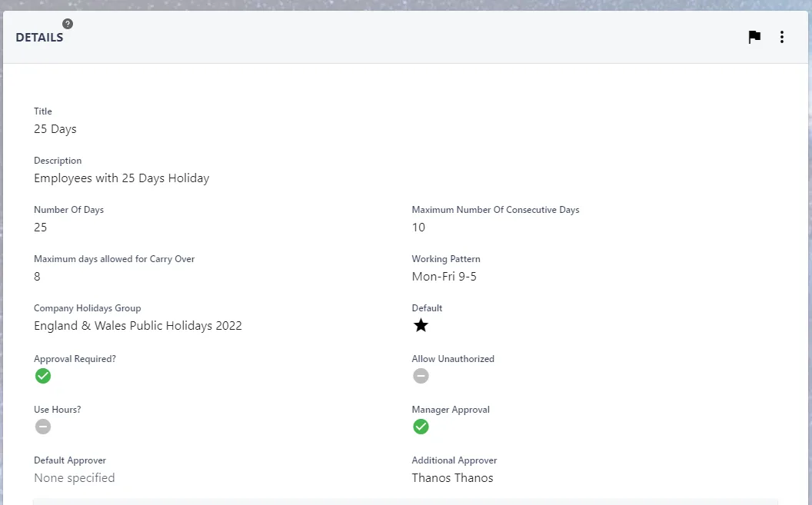Click the 'Number Of Days' label
The image size is (812, 505).
(69, 210)
